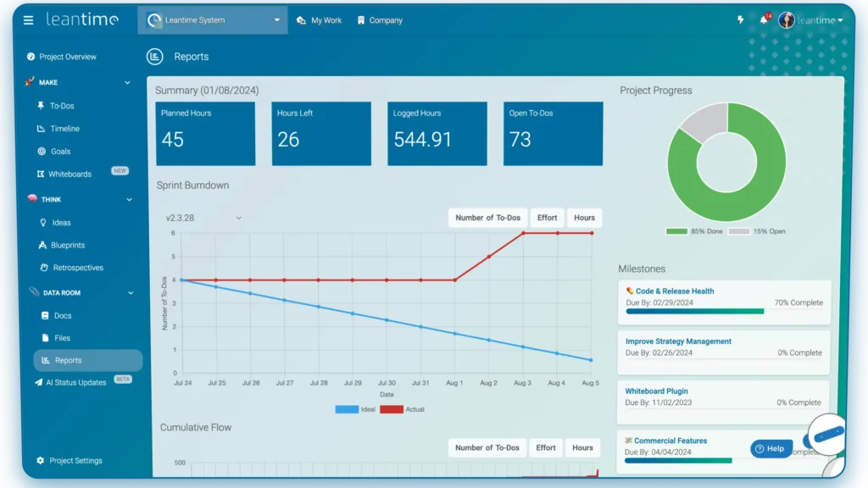
Task: Click the AI Status Updates paper-plane icon
Action: click(38, 382)
